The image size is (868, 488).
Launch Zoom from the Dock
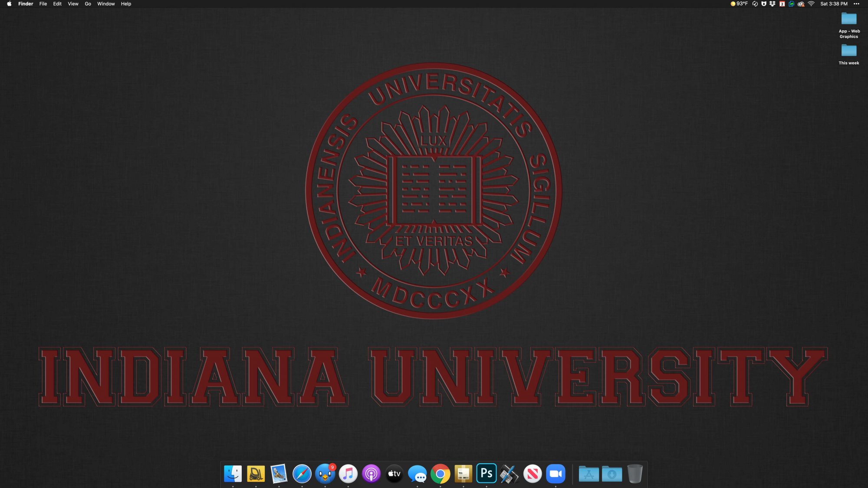pyautogui.click(x=556, y=474)
